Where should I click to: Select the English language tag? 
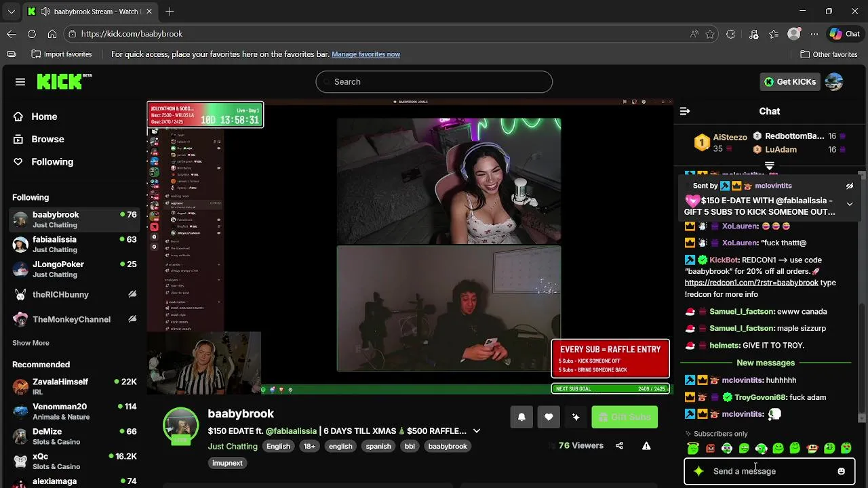coord(278,446)
